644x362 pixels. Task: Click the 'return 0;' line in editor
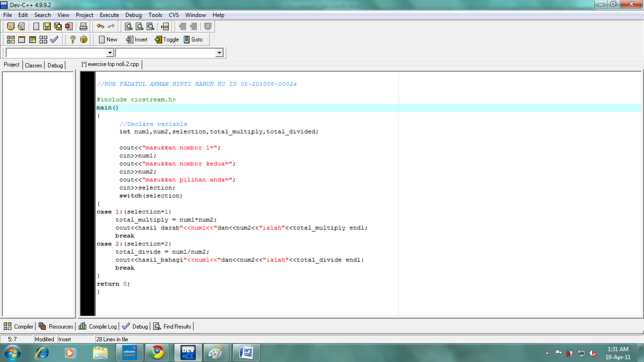tap(113, 284)
